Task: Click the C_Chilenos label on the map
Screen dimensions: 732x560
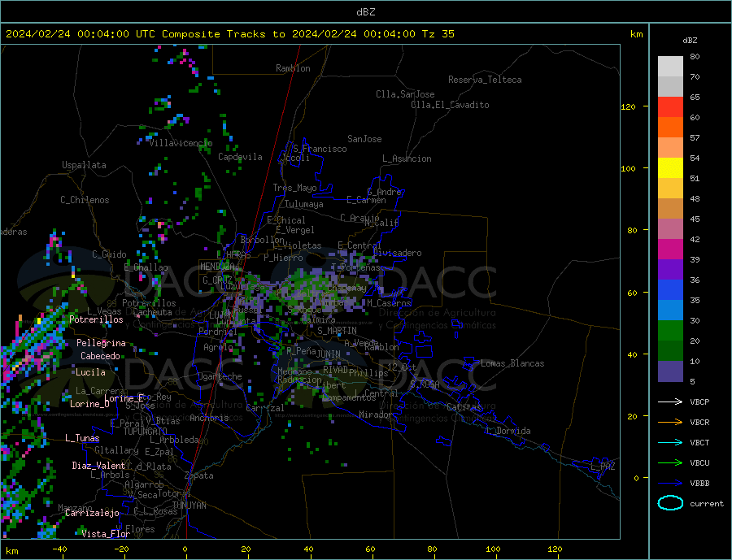Action: tap(85, 200)
